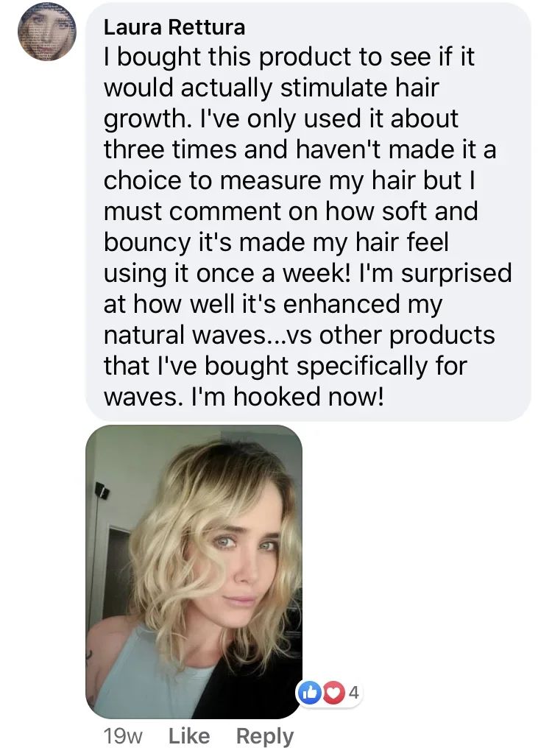This screenshot has height=756, width=552.
Task: Tap the line "at how well it's enhanced my"
Action: [272, 304]
